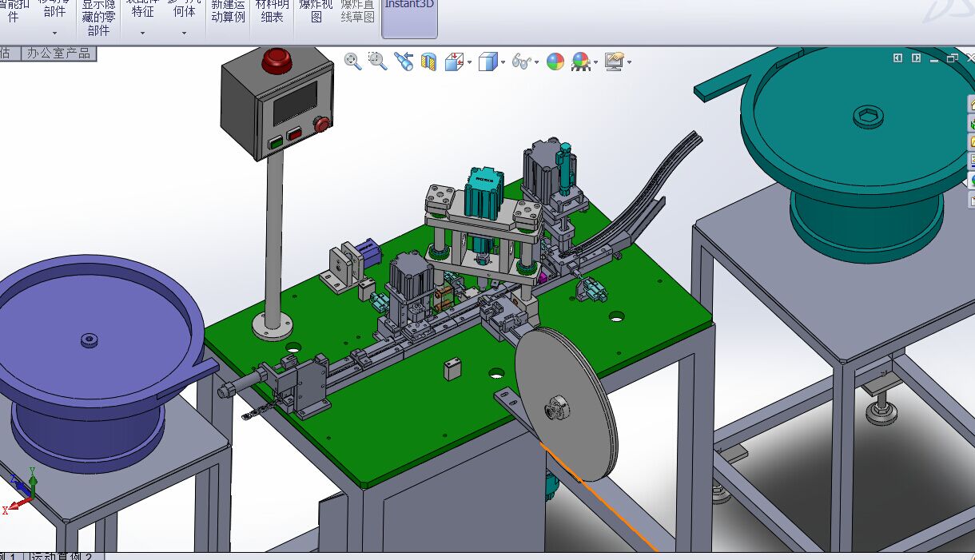Switch to the 办公室产品 tab
Screen dimensions: 975x560
pos(59,54)
